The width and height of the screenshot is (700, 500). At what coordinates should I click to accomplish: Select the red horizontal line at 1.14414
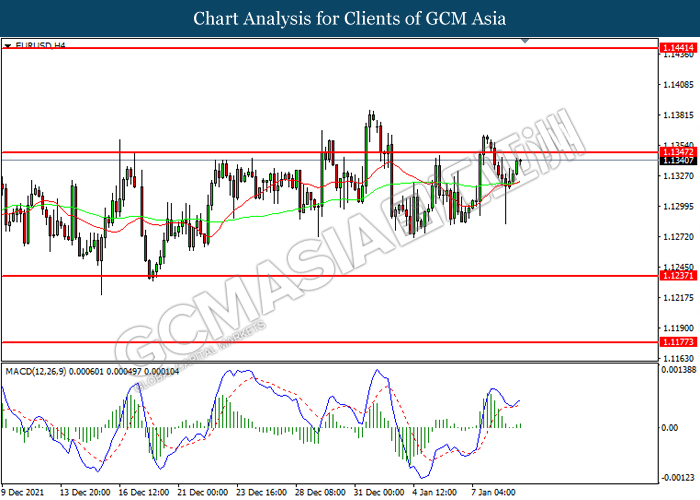pos(329,48)
